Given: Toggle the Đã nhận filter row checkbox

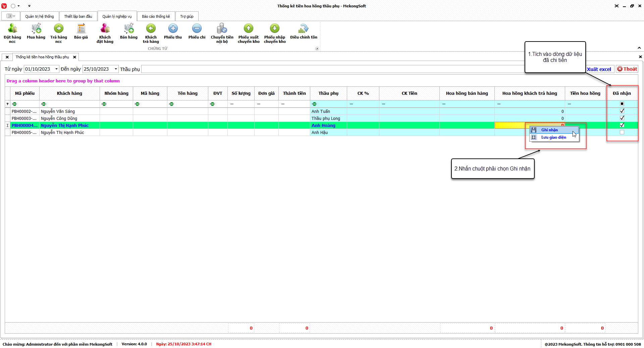Looking at the screenshot, I should point(622,104).
